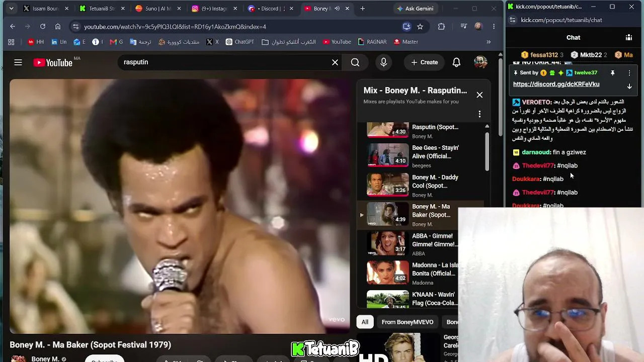Open the Chrome profile avatar
This screenshot has height=362, width=644.
pyautogui.click(x=478, y=27)
